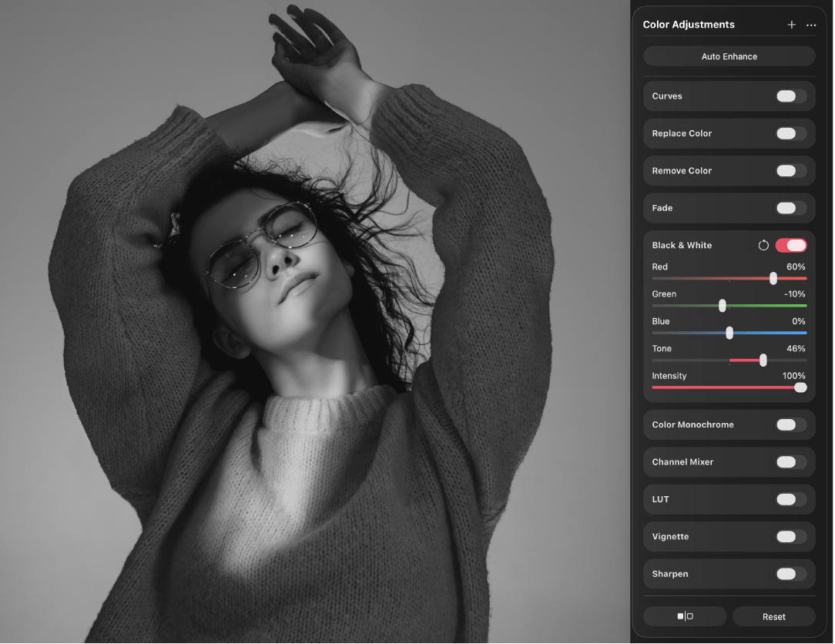Screen dimensions: 835x644
Task: Click the Intensity slider handle
Action: pyautogui.click(x=802, y=387)
